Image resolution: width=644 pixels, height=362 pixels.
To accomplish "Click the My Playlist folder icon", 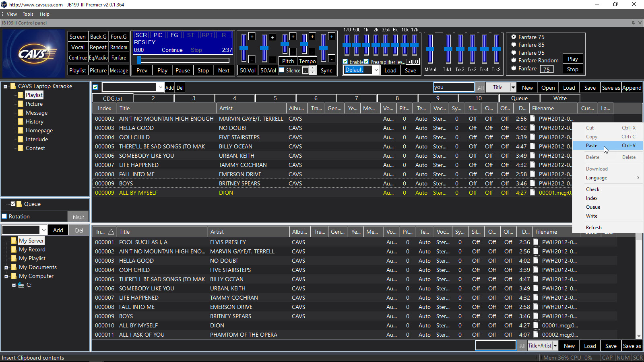I will [x=14, y=258].
